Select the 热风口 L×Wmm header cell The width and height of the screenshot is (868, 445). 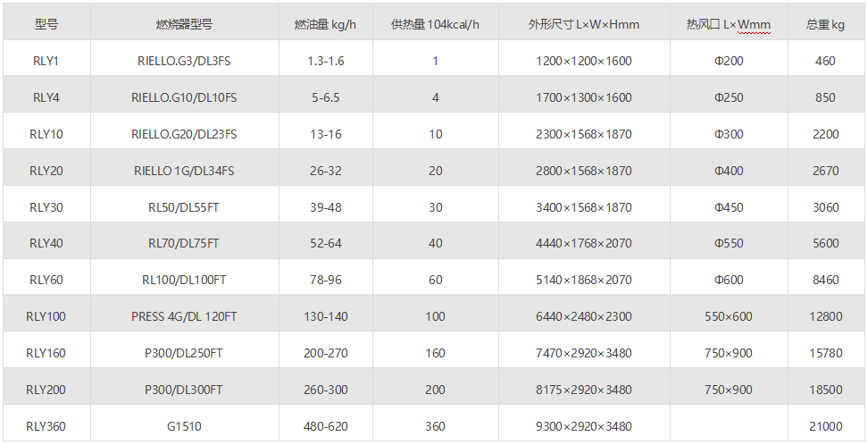728,25
